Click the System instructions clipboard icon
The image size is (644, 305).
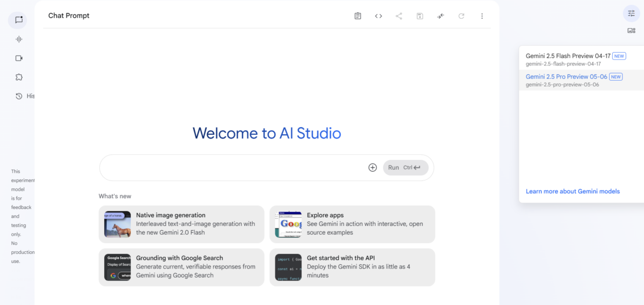pyautogui.click(x=358, y=16)
